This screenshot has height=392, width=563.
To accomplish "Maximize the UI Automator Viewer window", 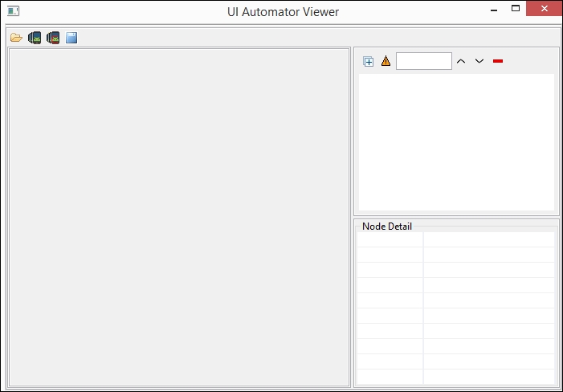I will tap(516, 9).
